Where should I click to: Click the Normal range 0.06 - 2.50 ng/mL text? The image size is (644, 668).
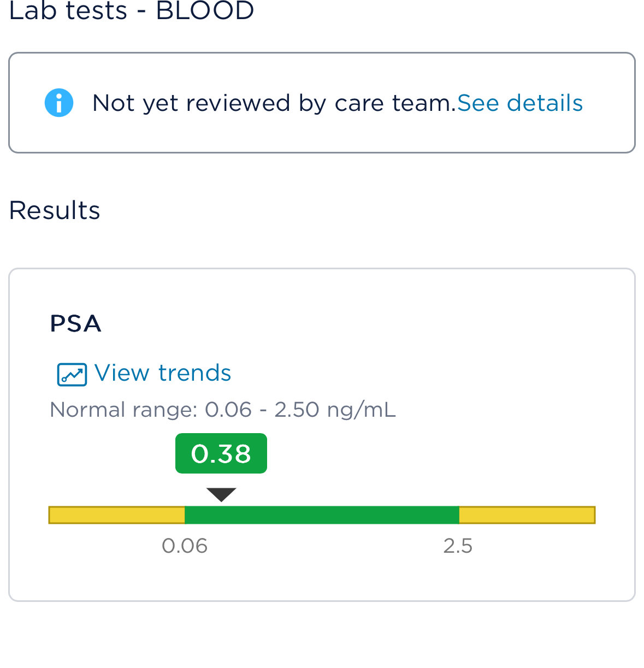point(222,410)
